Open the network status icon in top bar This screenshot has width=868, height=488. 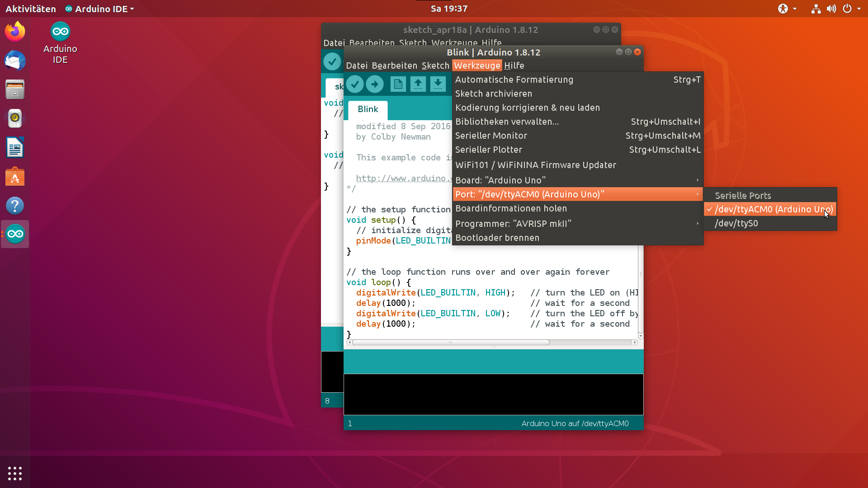(816, 9)
